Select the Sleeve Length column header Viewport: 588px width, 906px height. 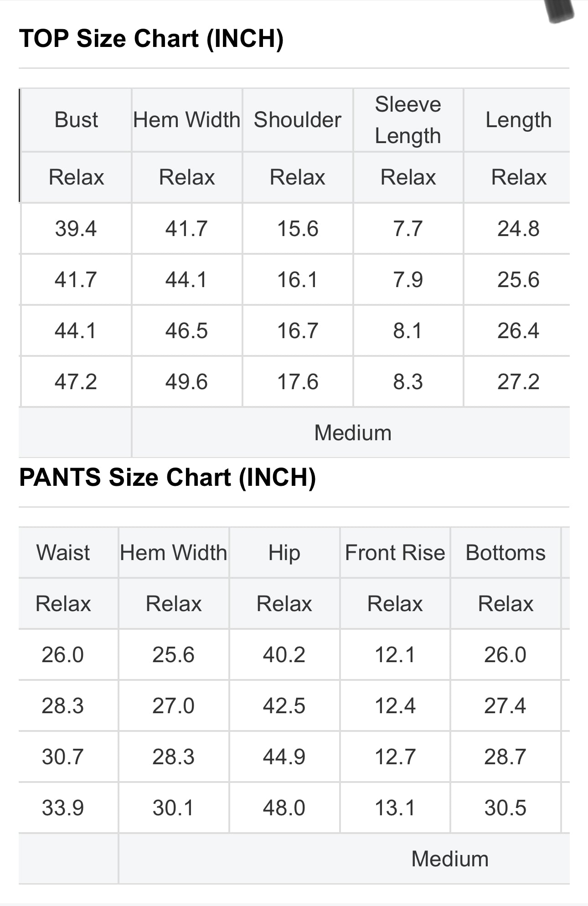[x=408, y=120]
